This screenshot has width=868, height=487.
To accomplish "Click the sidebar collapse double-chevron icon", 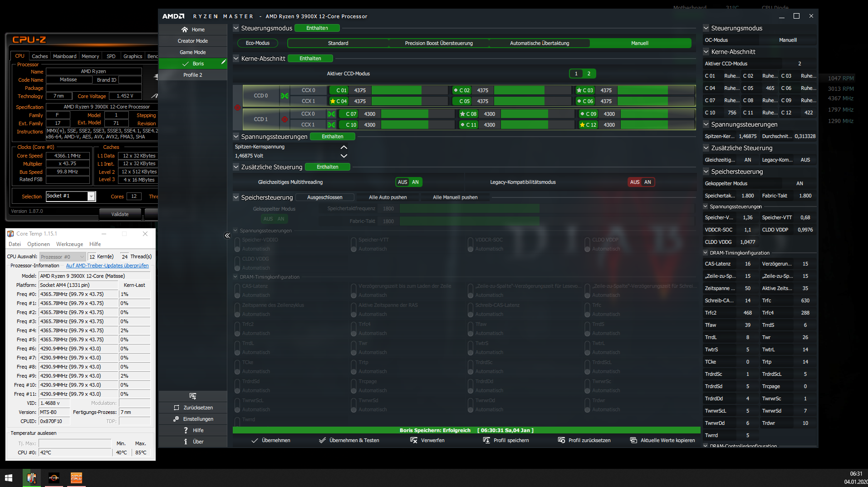I will [227, 236].
